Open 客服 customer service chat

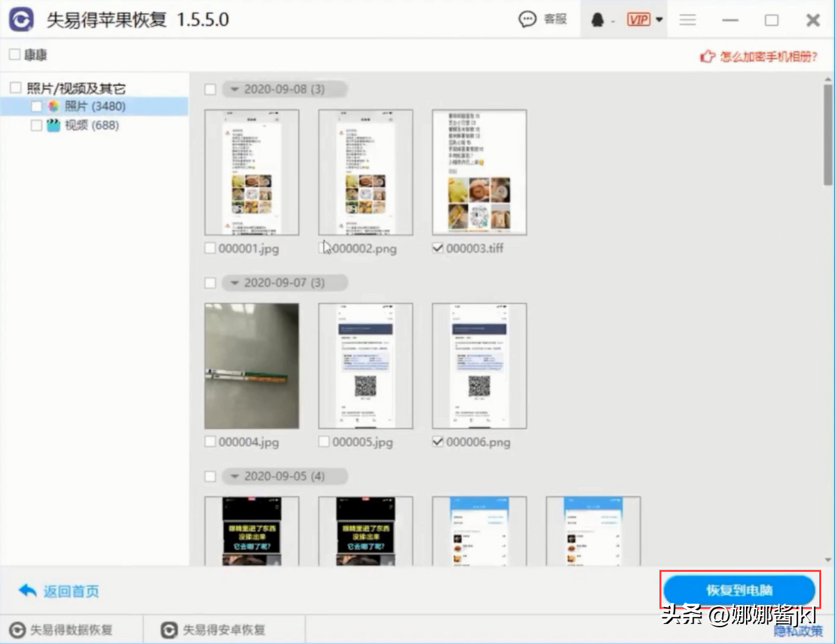pos(543,19)
